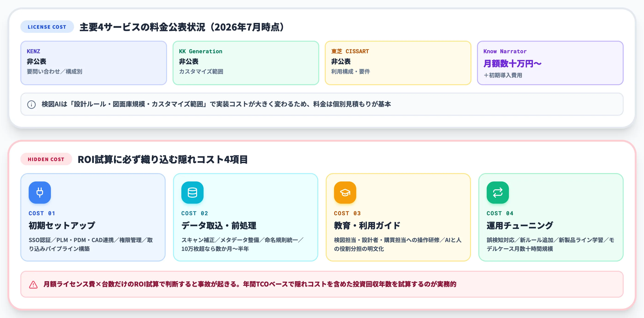
Task: Click the HIDDEN COST badge
Action: (46, 159)
